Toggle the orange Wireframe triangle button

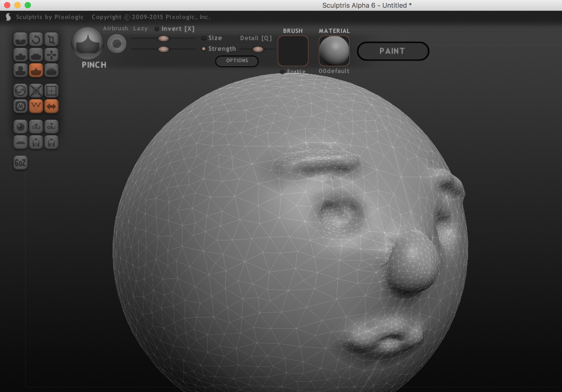[x=36, y=106]
